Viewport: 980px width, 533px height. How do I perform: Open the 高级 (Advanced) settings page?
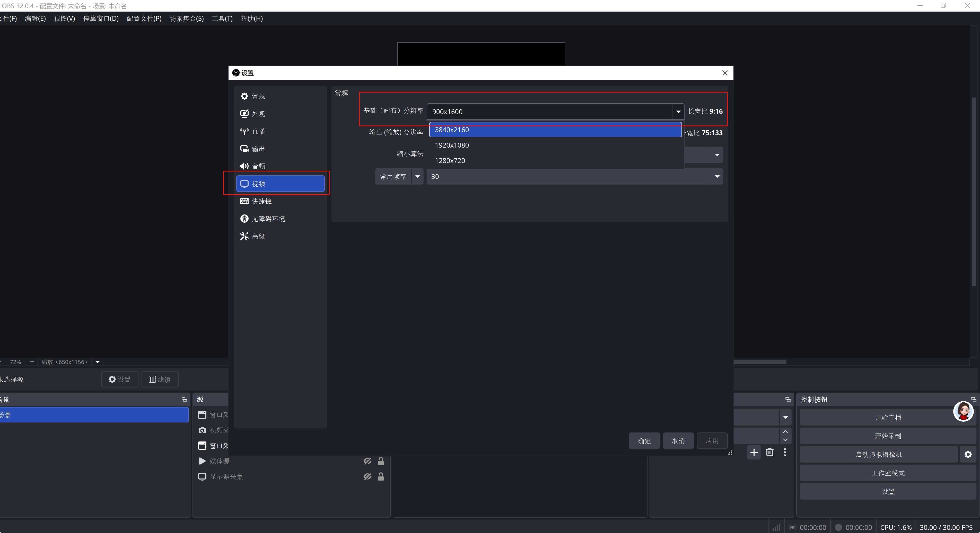pyautogui.click(x=258, y=236)
